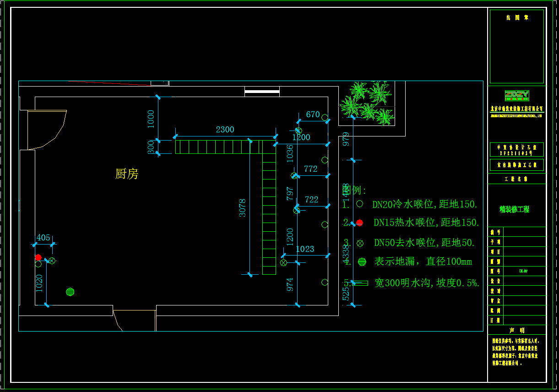Select the red hot water symbol in legend

360,223
